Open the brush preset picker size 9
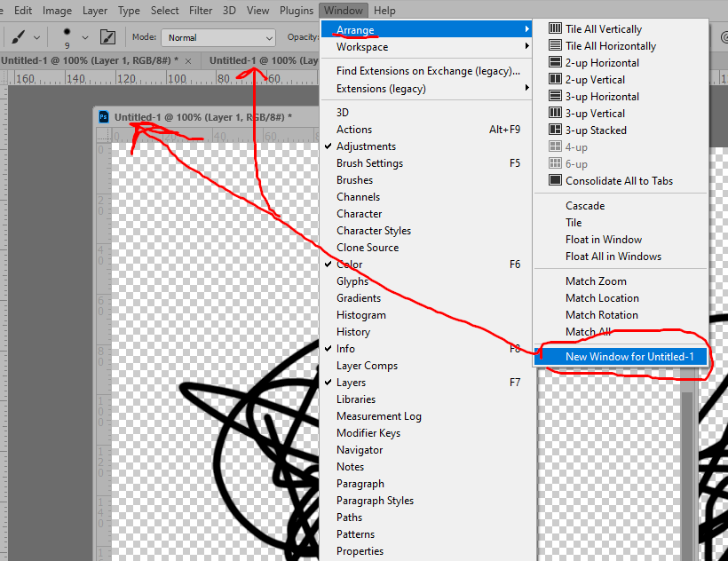Viewport: 728px width, 561px height. click(67, 37)
